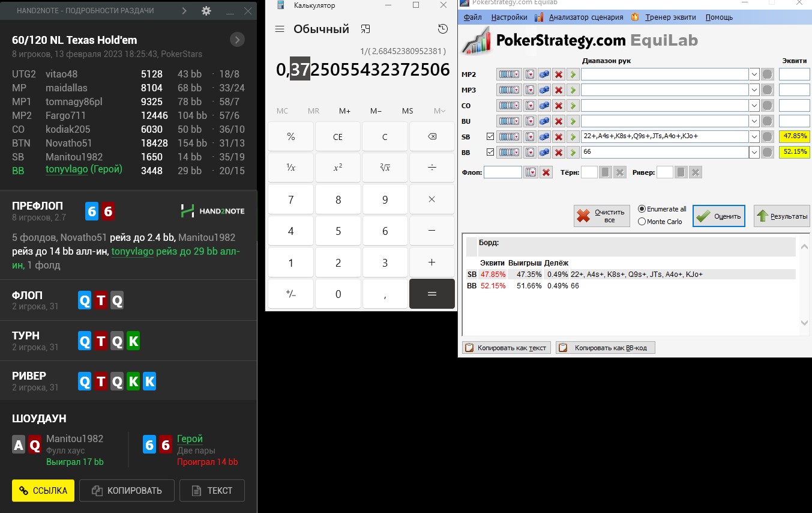This screenshot has width=812, height=513.
Task: Open the Результаты button
Action: tap(781, 216)
